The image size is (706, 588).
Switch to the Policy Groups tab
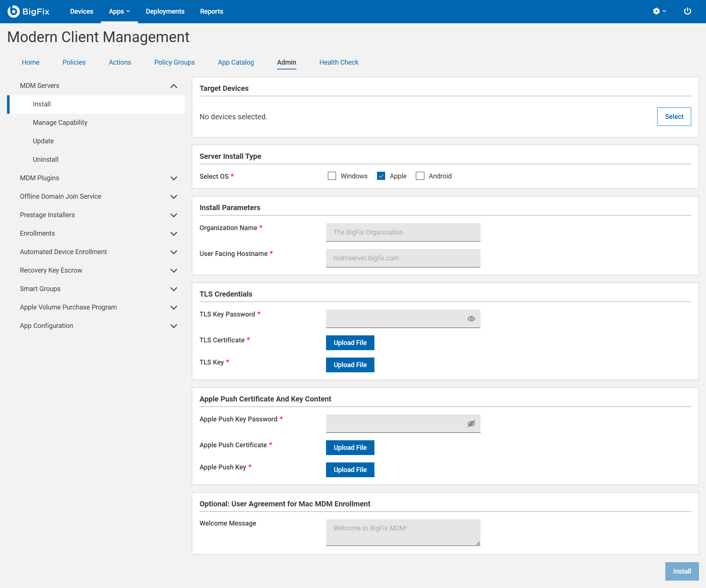[x=174, y=62]
